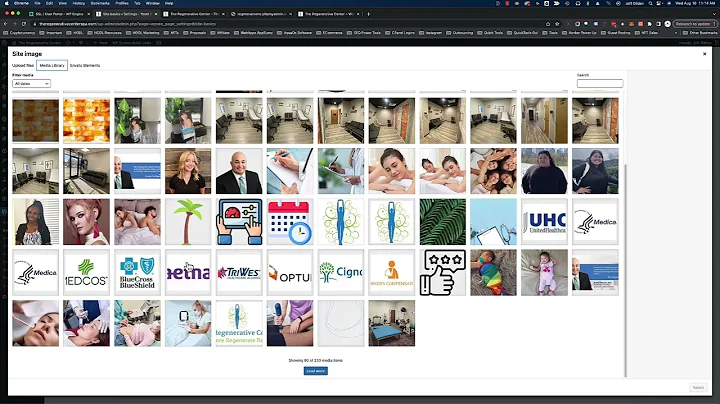Image resolution: width=720 pixels, height=404 pixels.
Task: Click the media library vertical scrollbar
Action: tap(625, 271)
